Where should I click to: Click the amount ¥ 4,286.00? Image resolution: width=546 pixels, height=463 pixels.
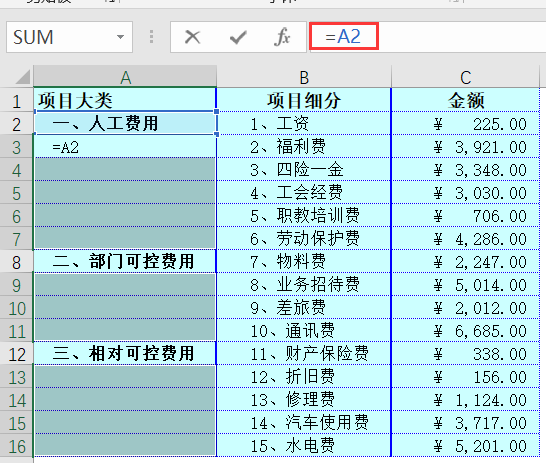point(465,238)
